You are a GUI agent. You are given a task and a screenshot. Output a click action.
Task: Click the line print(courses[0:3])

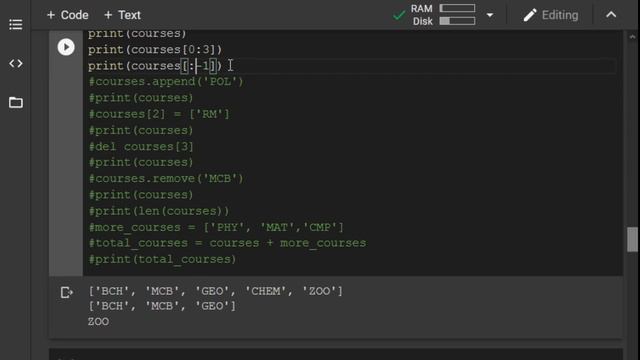pos(155,49)
